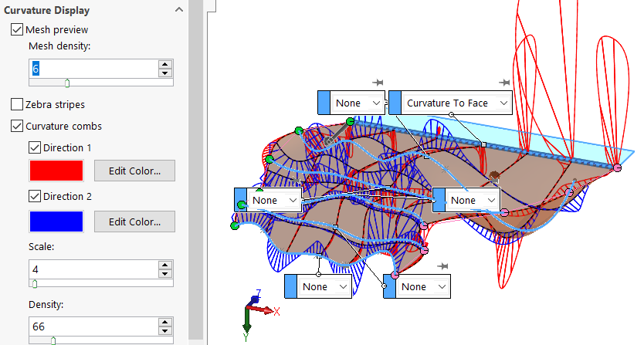Increase Density with up arrow
Image resolution: width=644 pixels, height=345 pixels.
pos(165,322)
